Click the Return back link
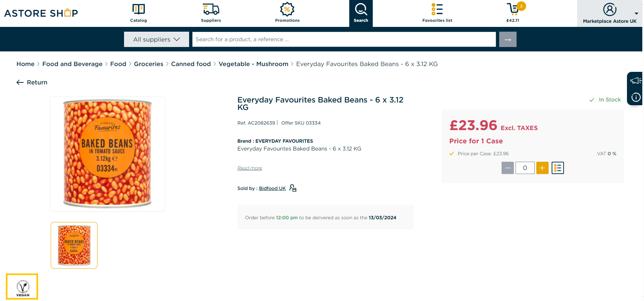 pos(32,82)
